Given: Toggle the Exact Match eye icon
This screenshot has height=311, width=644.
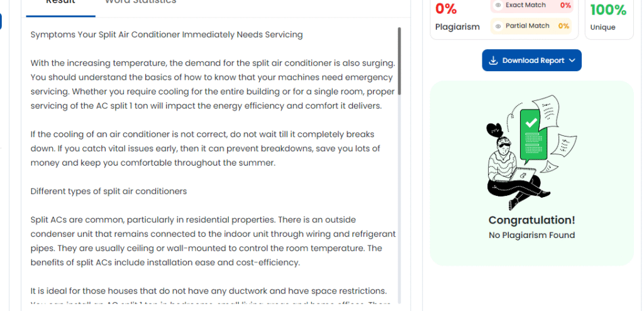Looking at the screenshot, I should [498, 5].
